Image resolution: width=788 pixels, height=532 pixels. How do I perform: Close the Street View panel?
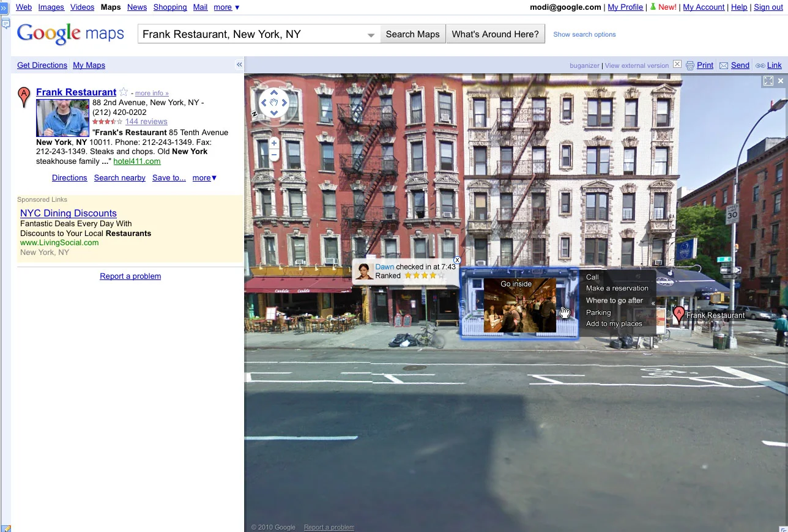pyautogui.click(x=781, y=81)
